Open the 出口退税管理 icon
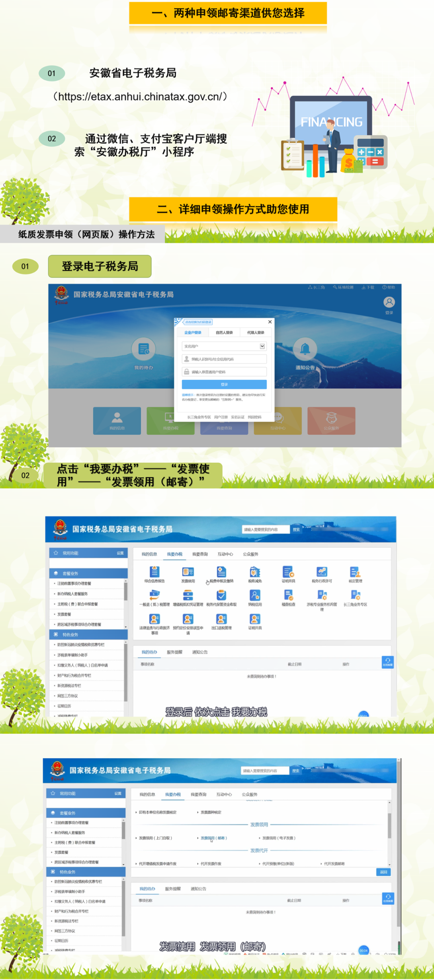This screenshot has width=434, height=980. click(221, 619)
